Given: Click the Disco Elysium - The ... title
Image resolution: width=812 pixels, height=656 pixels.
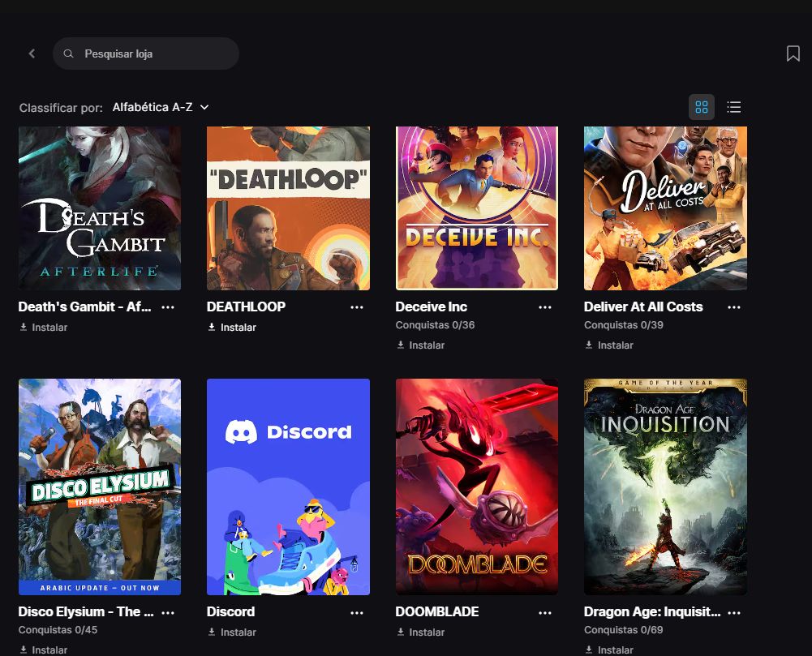Looking at the screenshot, I should [86, 611].
